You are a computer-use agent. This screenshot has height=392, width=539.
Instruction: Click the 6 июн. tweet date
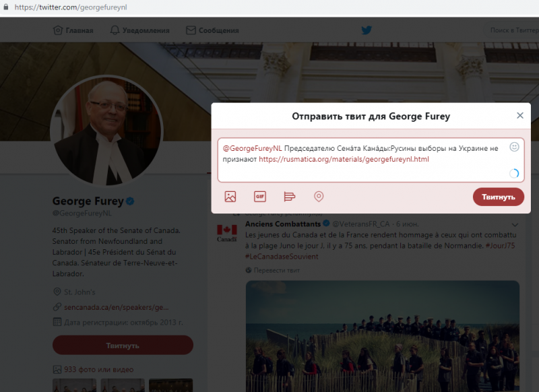(x=408, y=224)
